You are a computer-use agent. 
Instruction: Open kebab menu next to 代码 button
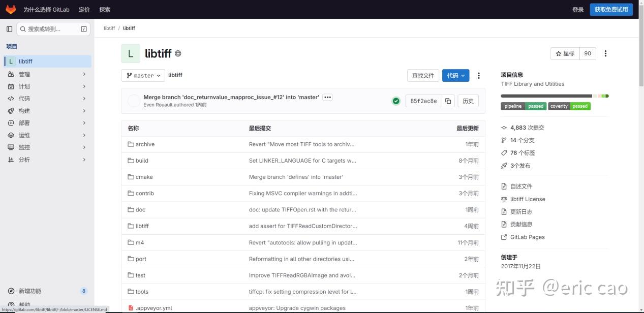(x=479, y=76)
